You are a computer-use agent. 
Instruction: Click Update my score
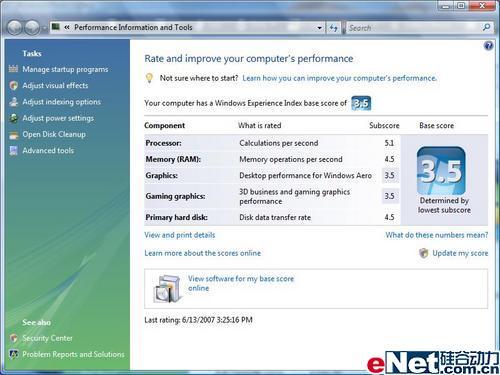460,253
